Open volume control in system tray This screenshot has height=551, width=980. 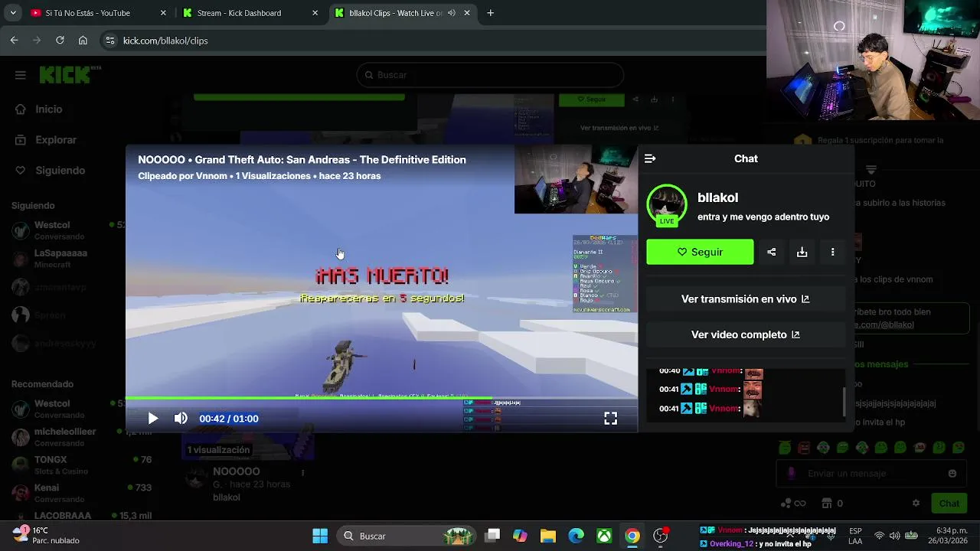pos(895,536)
